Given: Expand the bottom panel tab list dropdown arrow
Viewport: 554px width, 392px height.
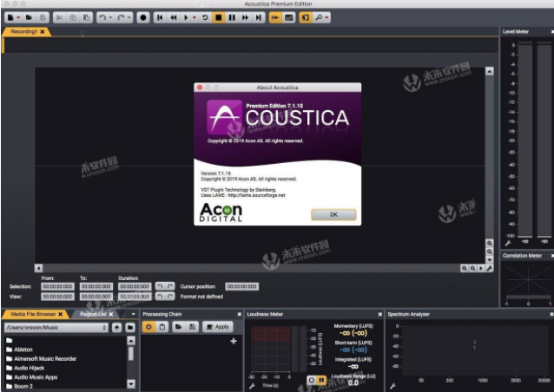Looking at the screenshot, I should point(133,314).
